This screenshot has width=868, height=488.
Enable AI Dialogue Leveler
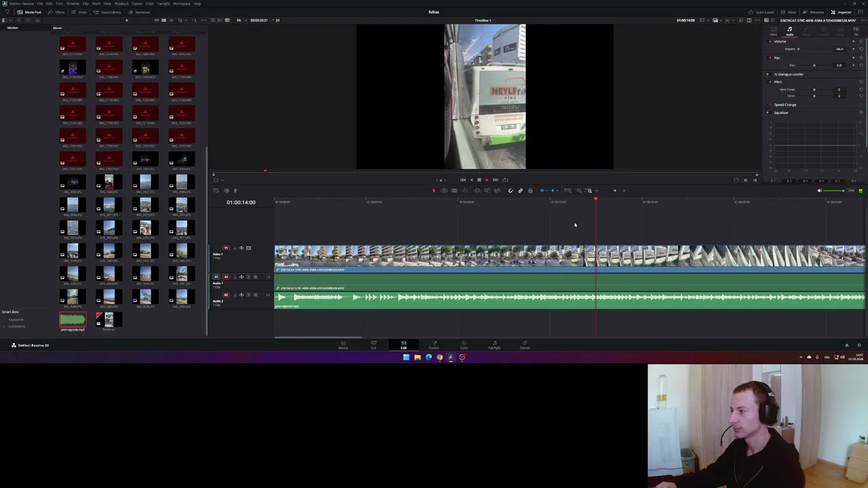(768, 75)
